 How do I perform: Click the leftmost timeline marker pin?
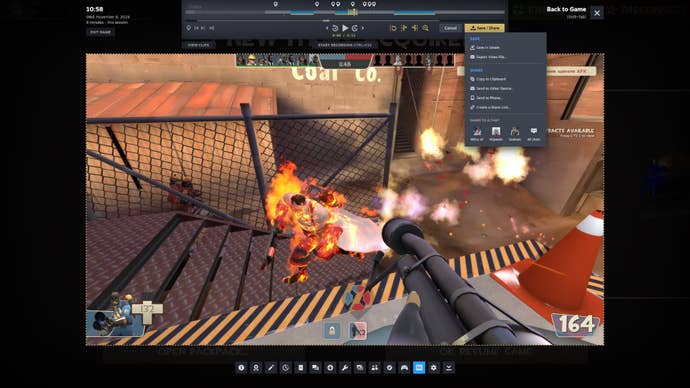pyautogui.click(x=275, y=4)
